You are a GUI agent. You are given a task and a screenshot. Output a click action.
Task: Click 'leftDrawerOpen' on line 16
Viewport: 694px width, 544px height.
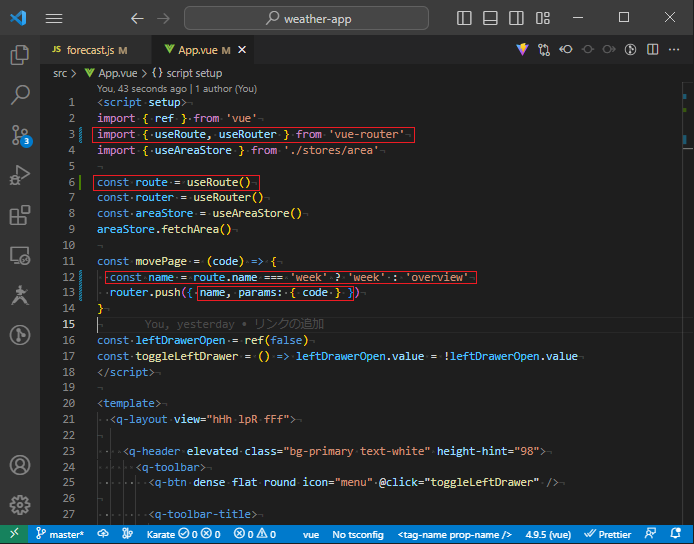pyautogui.click(x=180, y=340)
